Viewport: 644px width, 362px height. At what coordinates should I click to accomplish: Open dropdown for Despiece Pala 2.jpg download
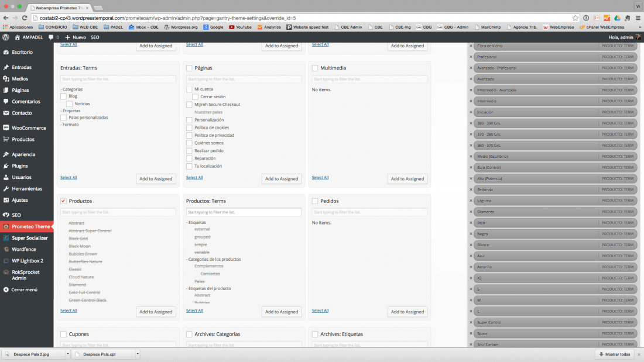point(68,354)
